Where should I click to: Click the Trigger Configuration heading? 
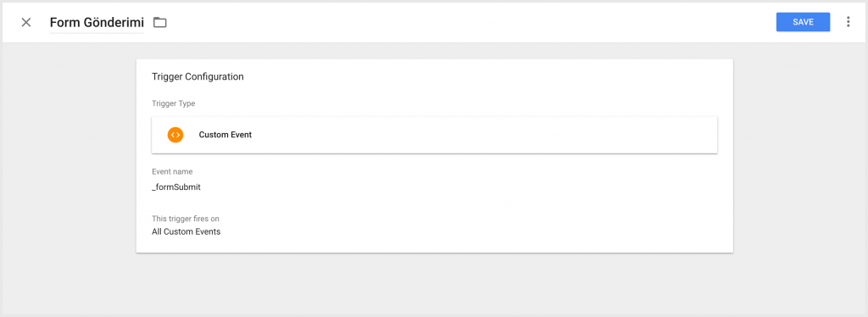[x=198, y=77]
